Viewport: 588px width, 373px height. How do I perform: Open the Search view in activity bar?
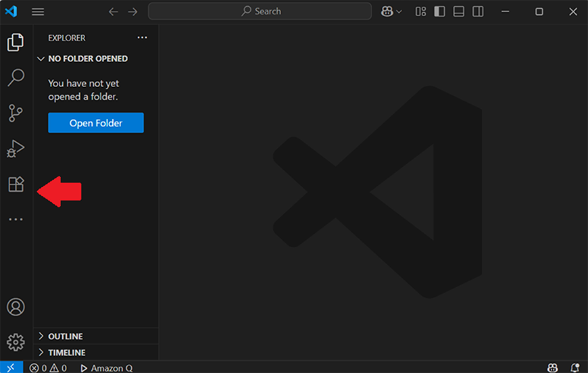[x=16, y=78]
